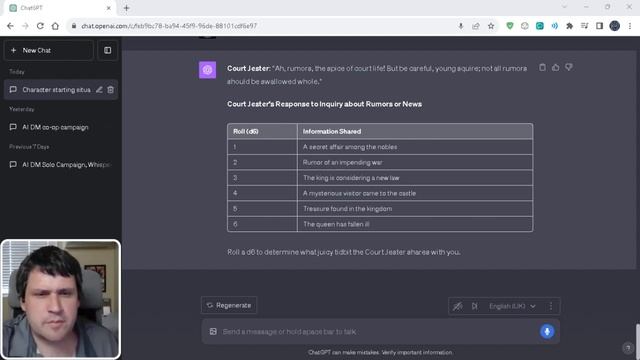The height and width of the screenshot is (360, 640).
Task: Bookmark this page with the star
Action: click(491, 26)
